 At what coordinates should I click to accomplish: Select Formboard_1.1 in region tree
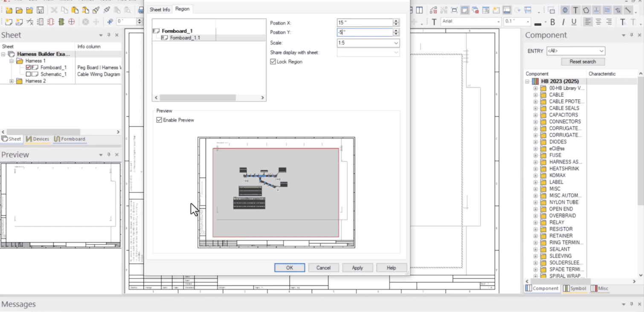(x=184, y=38)
